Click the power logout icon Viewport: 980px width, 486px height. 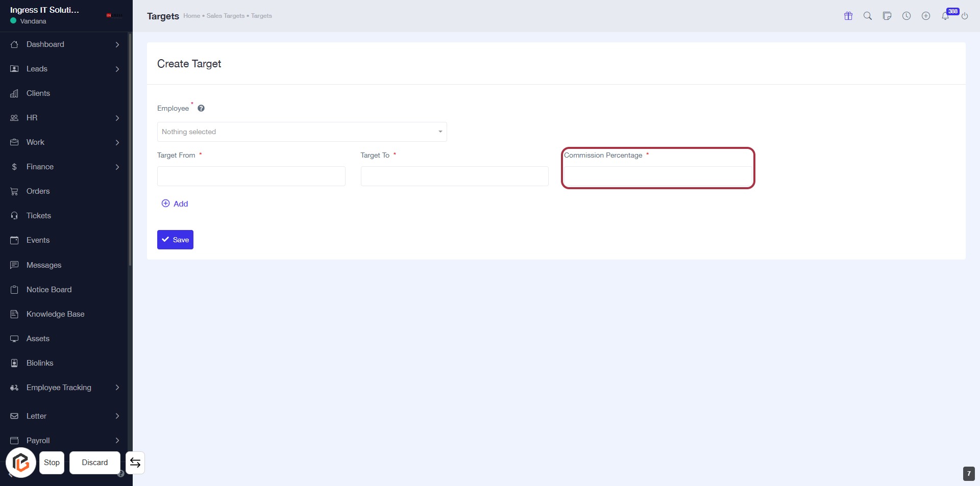pos(965,16)
